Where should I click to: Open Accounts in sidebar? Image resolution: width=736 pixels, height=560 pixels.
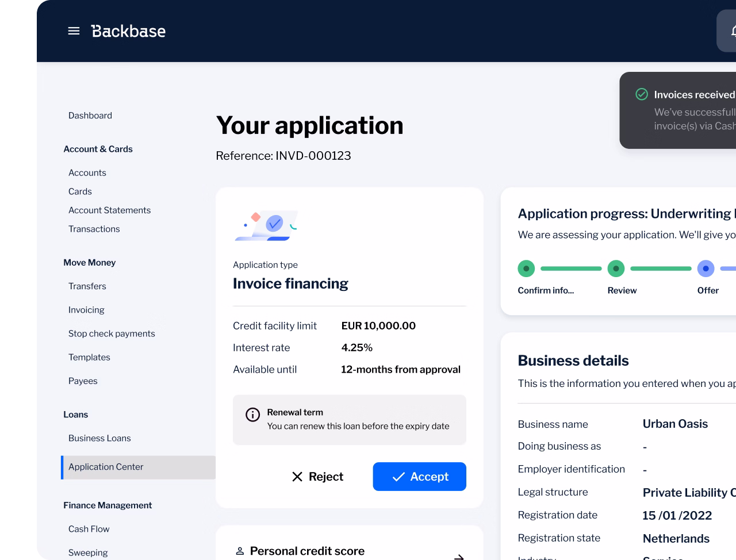pyautogui.click(x=87, y=172)
